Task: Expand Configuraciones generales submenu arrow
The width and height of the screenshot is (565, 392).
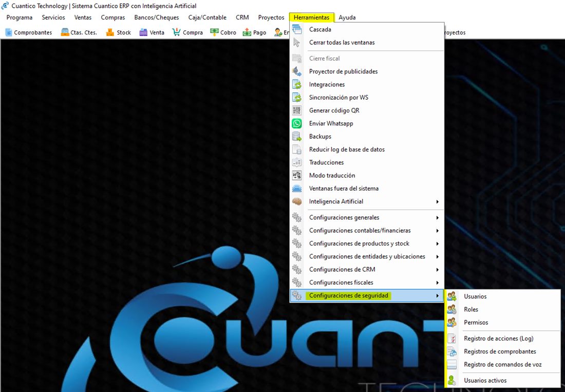Action: click(x=437, y=218)
